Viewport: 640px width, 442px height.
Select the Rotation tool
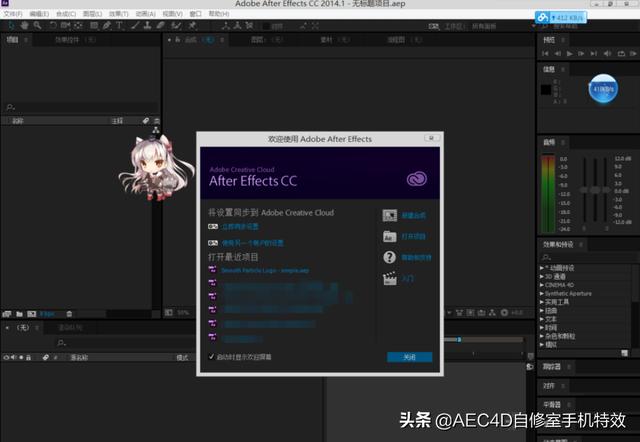pyautogui.click(x=53, y=26)
